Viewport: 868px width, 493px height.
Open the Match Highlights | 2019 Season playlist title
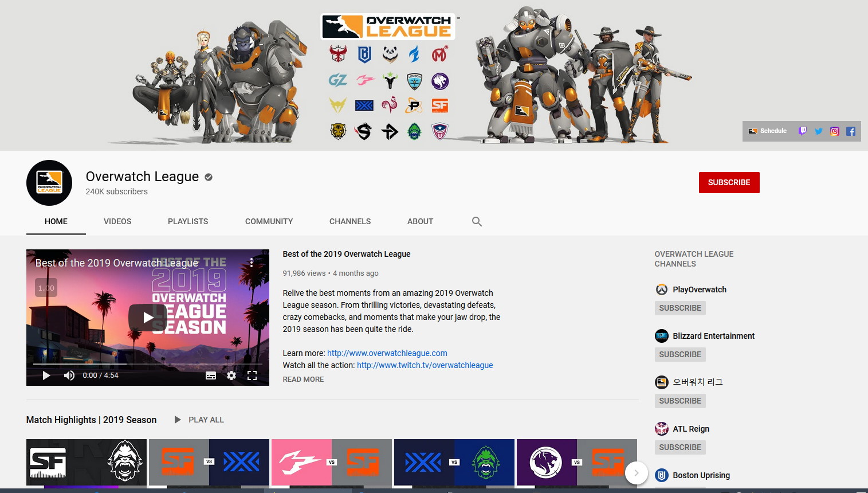92,420
